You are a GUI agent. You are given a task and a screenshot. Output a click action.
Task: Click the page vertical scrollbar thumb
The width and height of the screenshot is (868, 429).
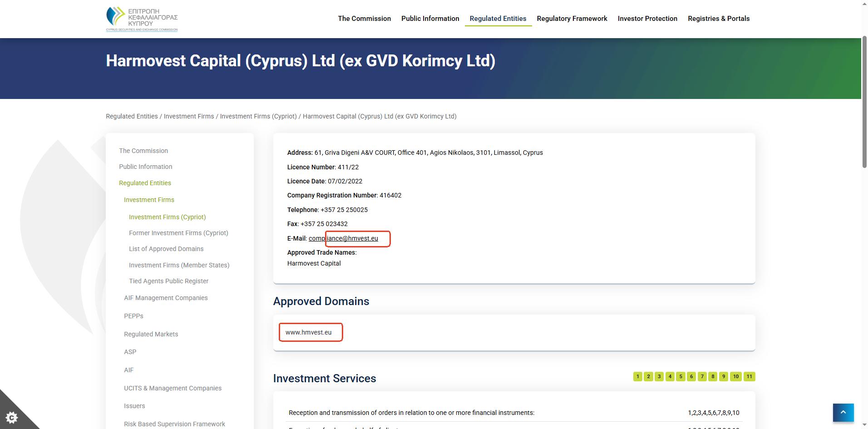(864, 103)
